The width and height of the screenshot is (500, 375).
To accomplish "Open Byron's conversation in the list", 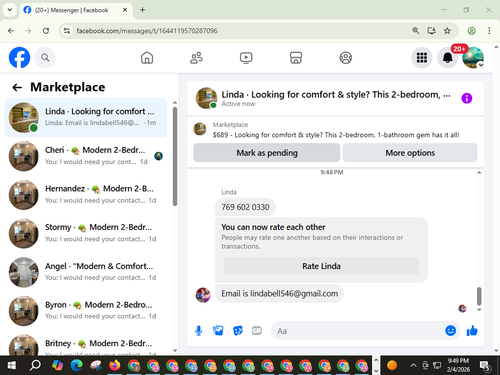I will point(86,311).
